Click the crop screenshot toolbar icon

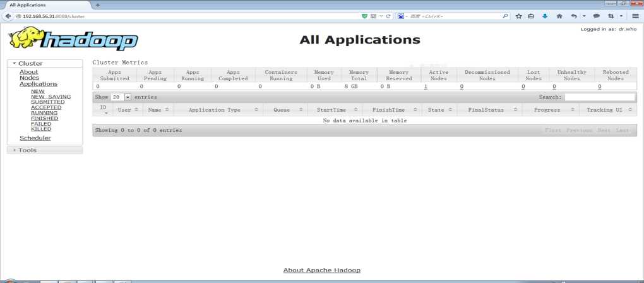[x=611, y=16]
